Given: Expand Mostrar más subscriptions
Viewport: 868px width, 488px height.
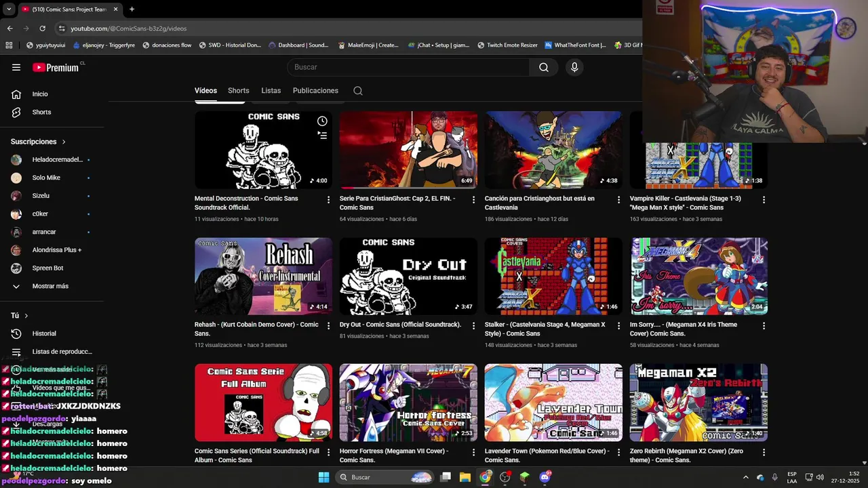Looking at the screenshot, I should coord(50,286).
